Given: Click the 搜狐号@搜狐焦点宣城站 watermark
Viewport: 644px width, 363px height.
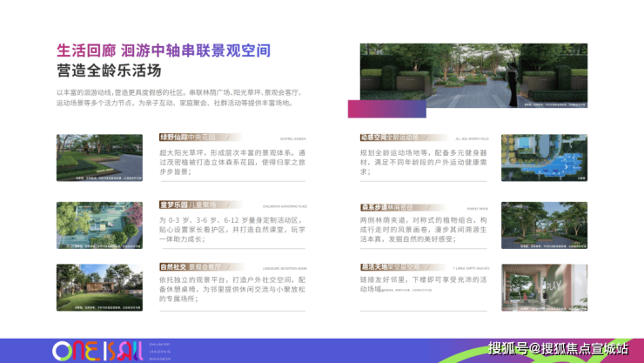Looking at the screenshot, I should point(557,348).
